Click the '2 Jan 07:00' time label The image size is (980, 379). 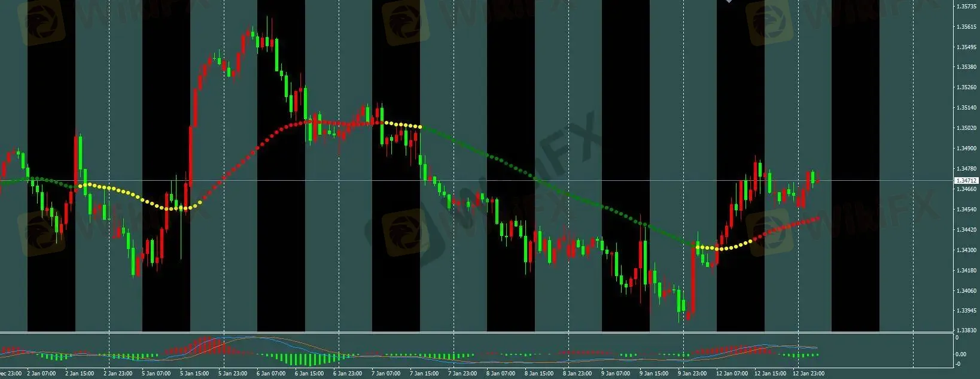click(41, 374)
